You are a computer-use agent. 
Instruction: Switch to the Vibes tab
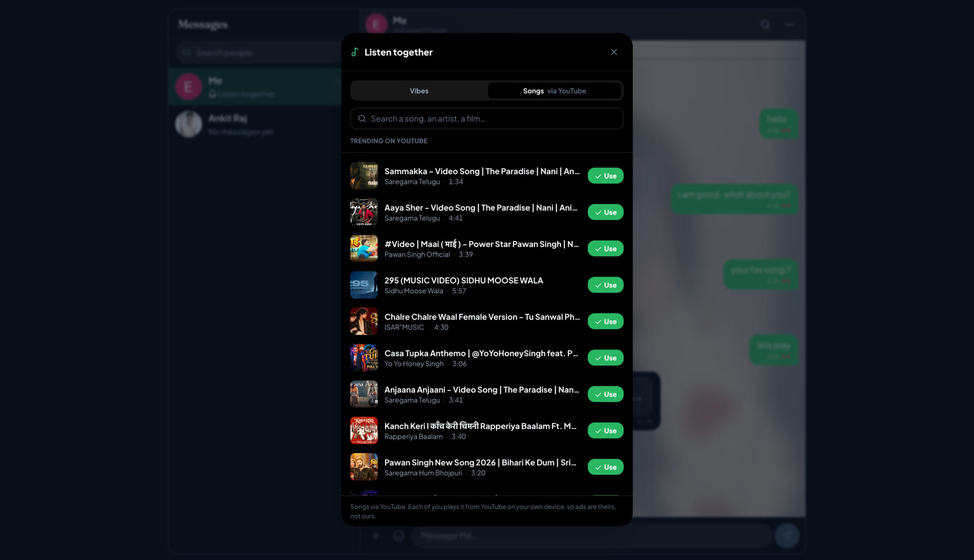419,91
